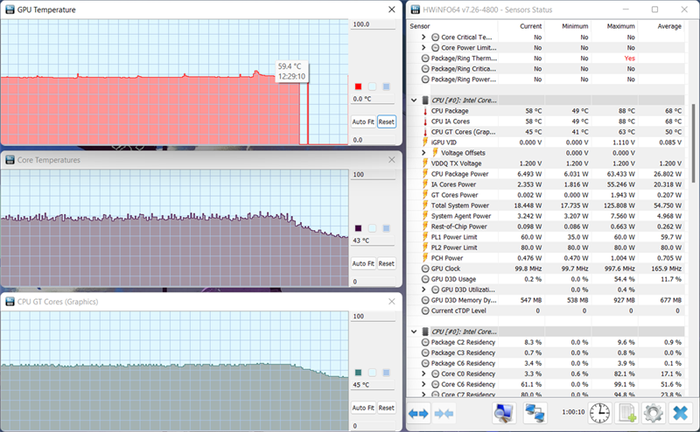Click circle icon beside GPU D3D Usage
Viewport: 700px width, 432px height.
[425, 279]
